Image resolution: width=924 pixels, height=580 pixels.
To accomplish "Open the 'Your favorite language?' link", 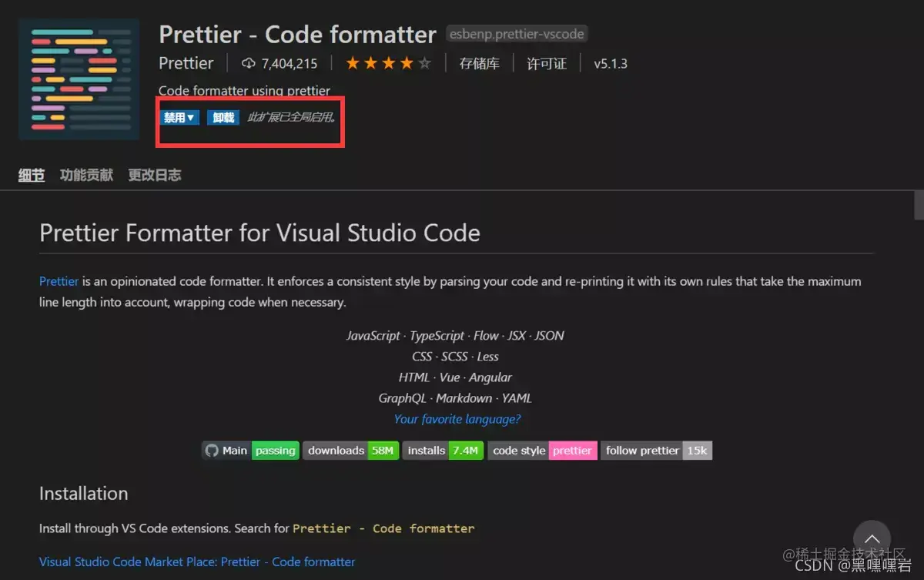I will [x=457, y=419].
